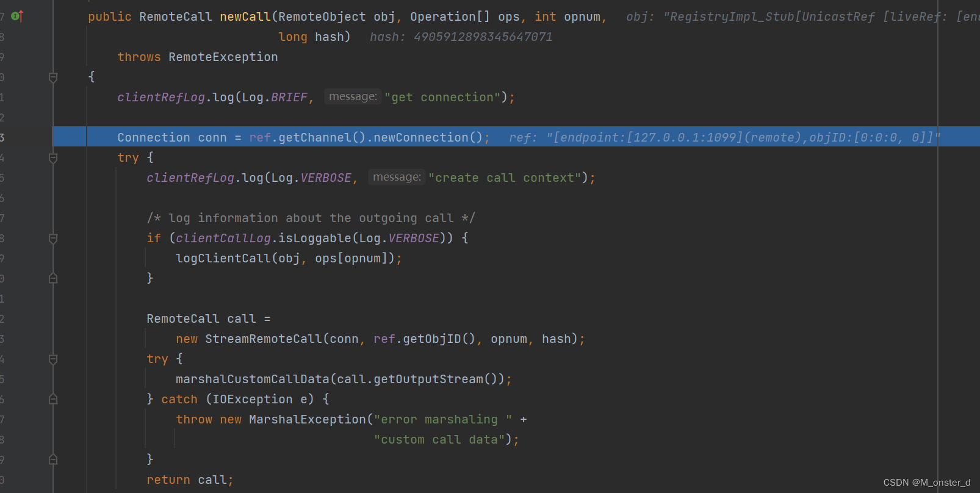Click the Operation[] parameter type
The image size is (980, 493).
coord(450,17)
